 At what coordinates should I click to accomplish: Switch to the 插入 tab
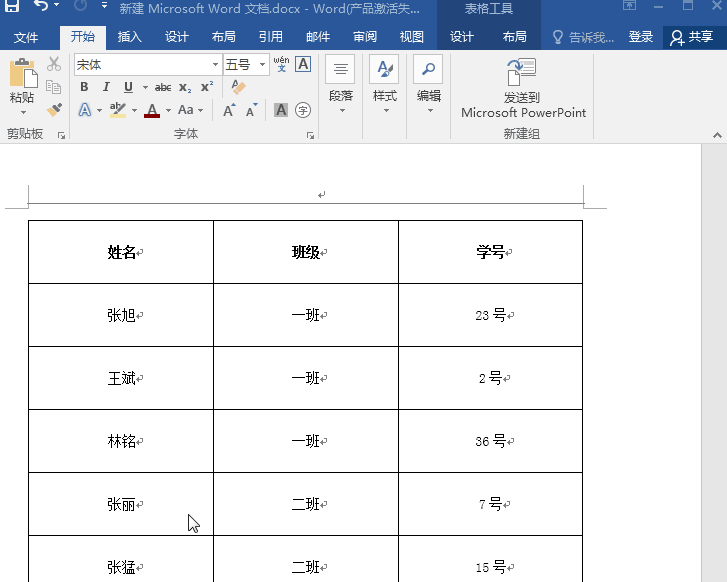130,37
